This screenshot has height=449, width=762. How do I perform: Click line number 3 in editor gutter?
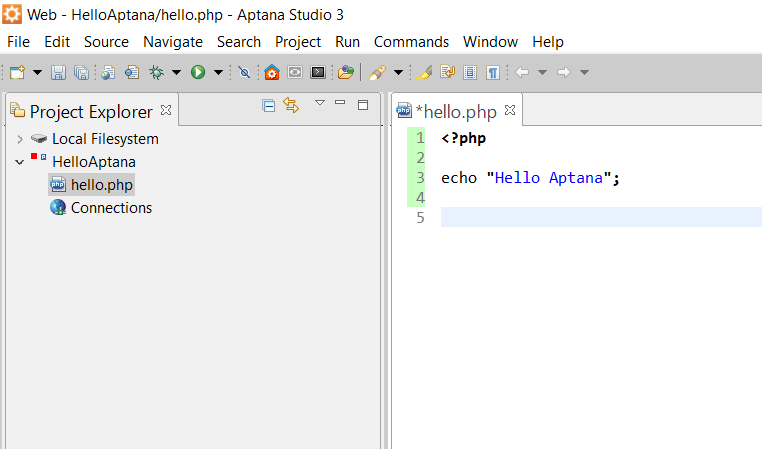[420, 178]
